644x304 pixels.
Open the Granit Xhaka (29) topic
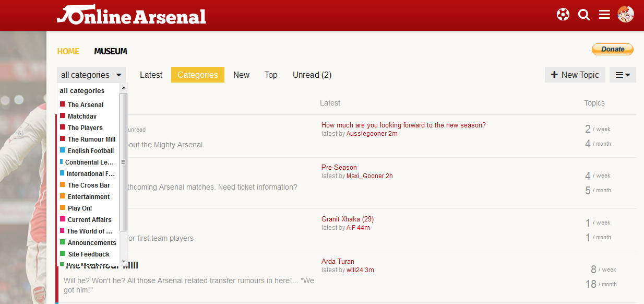click(348, 219)
